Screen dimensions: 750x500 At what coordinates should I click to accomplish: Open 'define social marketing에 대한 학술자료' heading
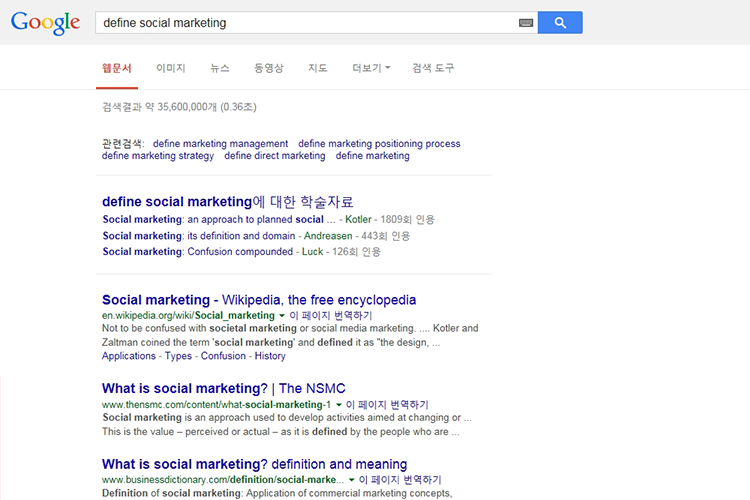[228, 202]
